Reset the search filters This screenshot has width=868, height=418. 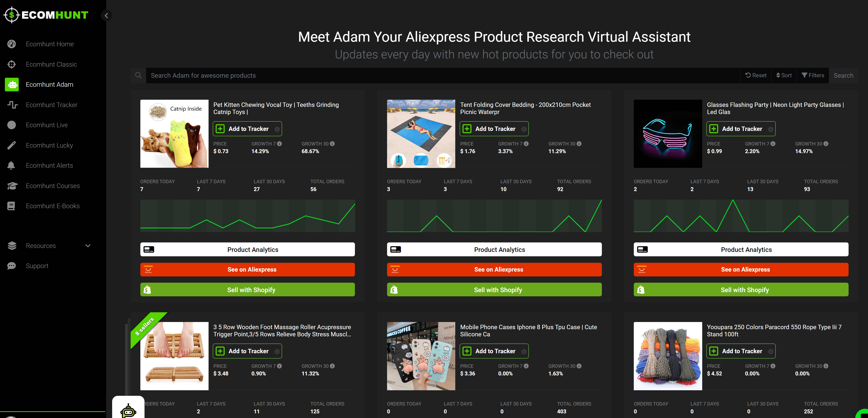(x=756, y=75)
